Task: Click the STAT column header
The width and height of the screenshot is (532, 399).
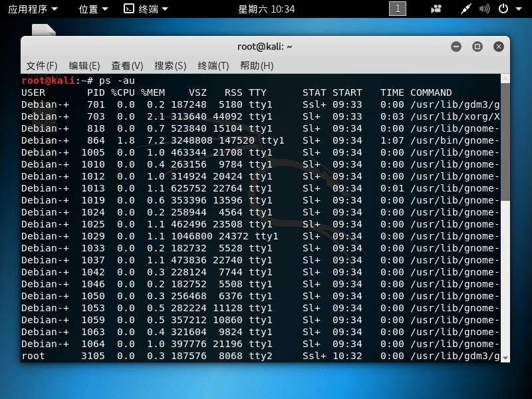Action: pos(314,92)
